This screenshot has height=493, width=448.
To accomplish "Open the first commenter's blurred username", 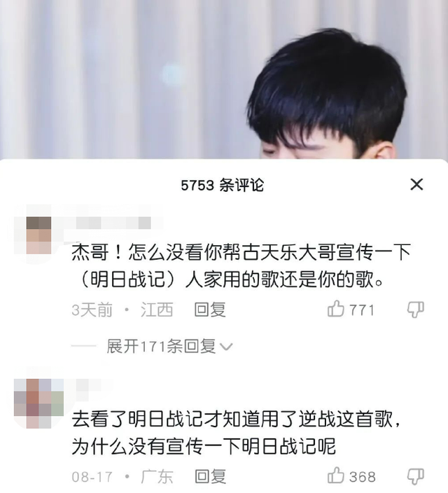I will pos(113,223).
